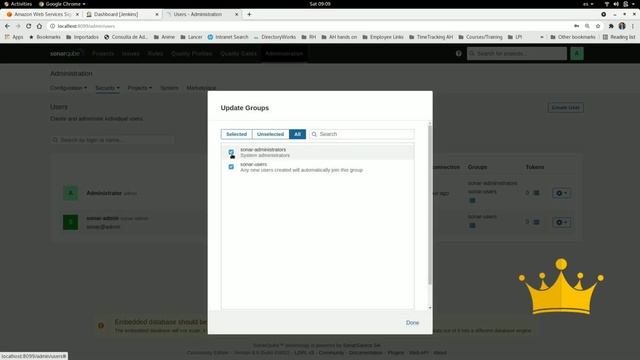The height and width of the screenshot is (360, 640).
Task: Click Done to close Update Groups
Action: coord(412,322)
